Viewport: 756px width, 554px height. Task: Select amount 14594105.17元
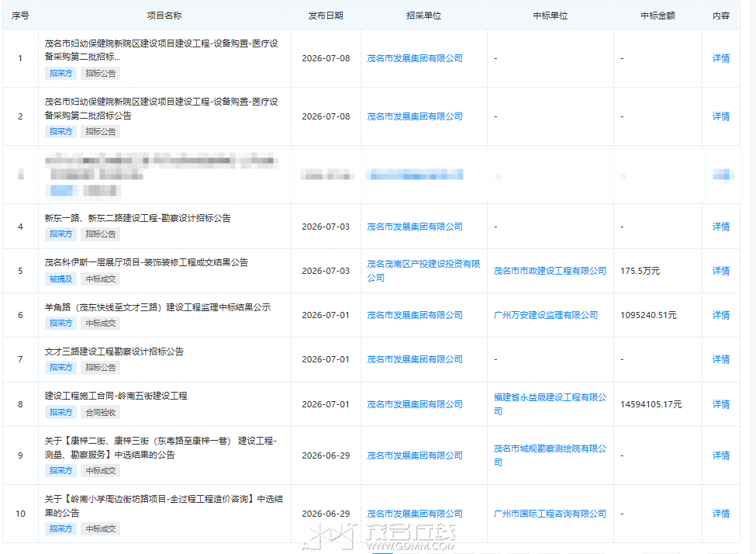pos(651,404)
